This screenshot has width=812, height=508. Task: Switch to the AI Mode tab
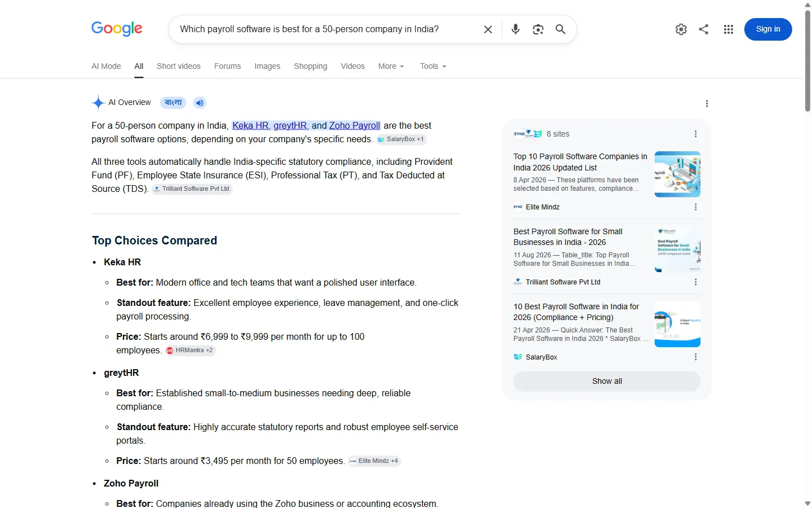pyautogui.click(x=106, y=66)
